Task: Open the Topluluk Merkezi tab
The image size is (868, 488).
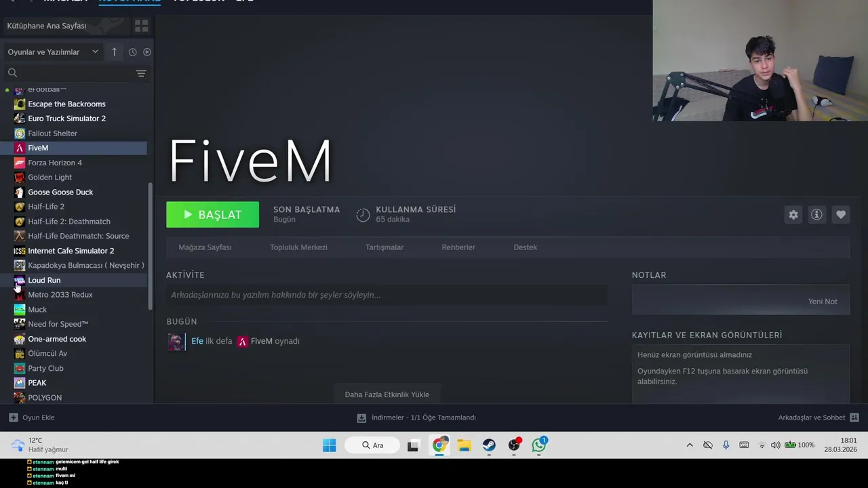Action: 298,247
